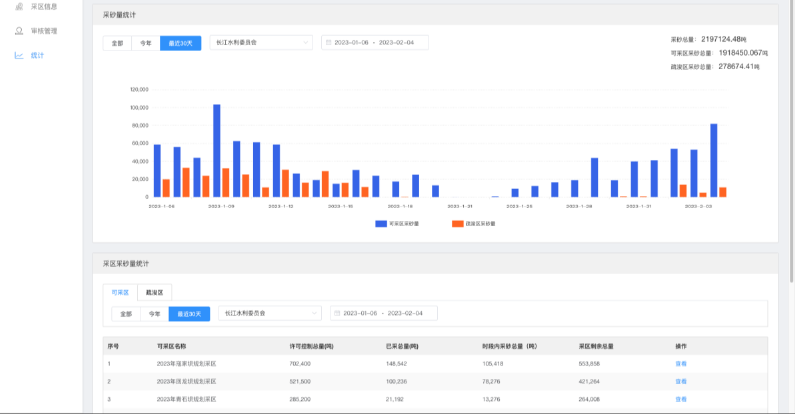This screenshot has height=414, width=795.
Task: Click the 148,542 mined total cell
Action: click(x=396, y=364)
